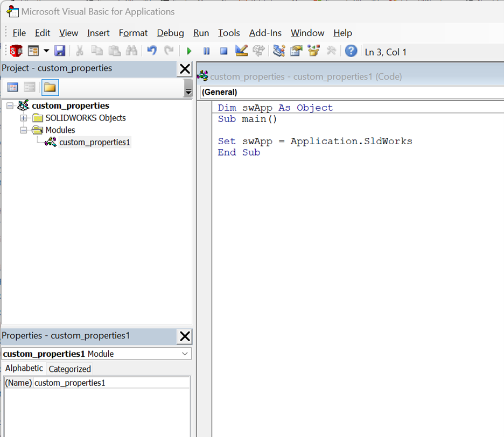Toggle Folders view in Project pane
Image resolution: width=504 pixels, height=437 pixels.
point(50,87)
